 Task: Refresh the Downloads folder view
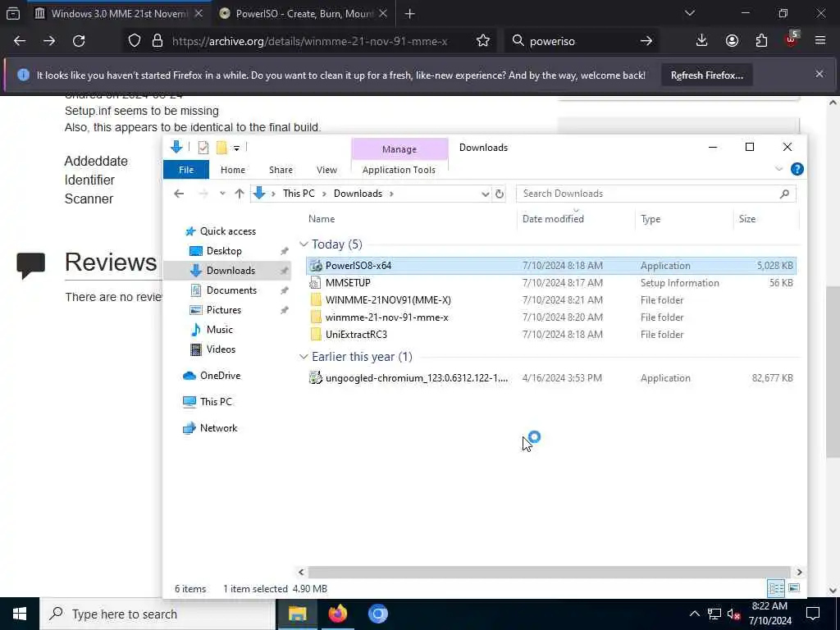[x=500, y=194]
